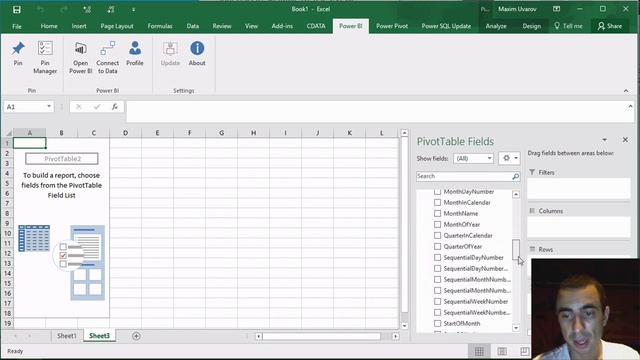
Task: Switch to the Home tab
Action: (x=49, y=26)
